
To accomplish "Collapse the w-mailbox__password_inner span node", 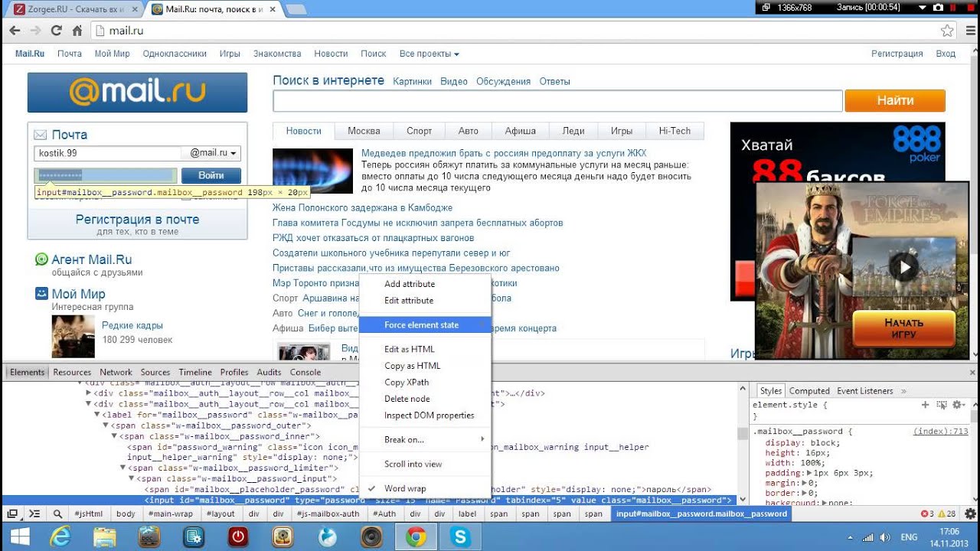I will click(116, 436).
